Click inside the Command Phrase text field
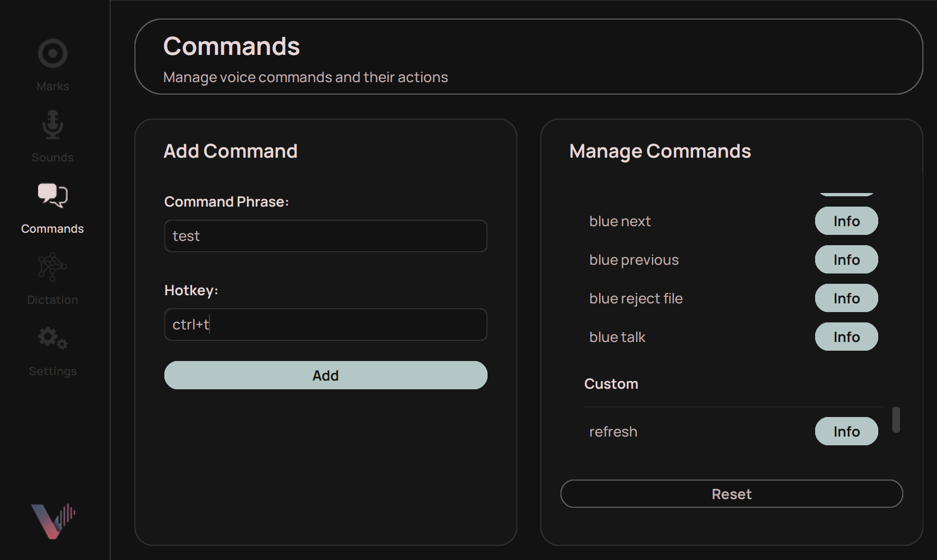Image resolution: width=937 pixels, height=560 pixels. pos(325,236)
